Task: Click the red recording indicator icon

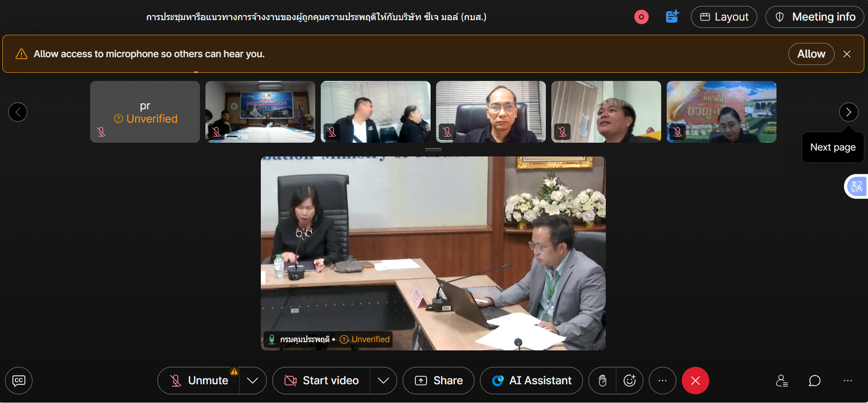Action: [x=641, y=17]
